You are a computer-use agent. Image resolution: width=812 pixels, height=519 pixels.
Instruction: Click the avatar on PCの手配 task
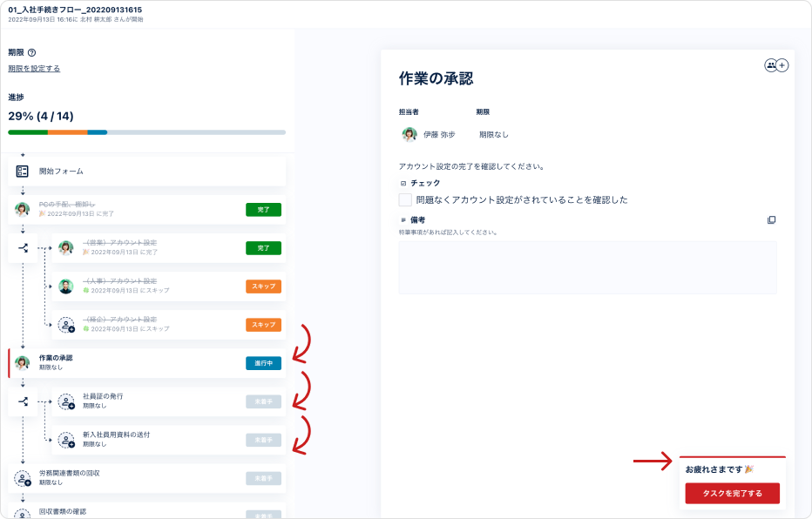point(23,210)
